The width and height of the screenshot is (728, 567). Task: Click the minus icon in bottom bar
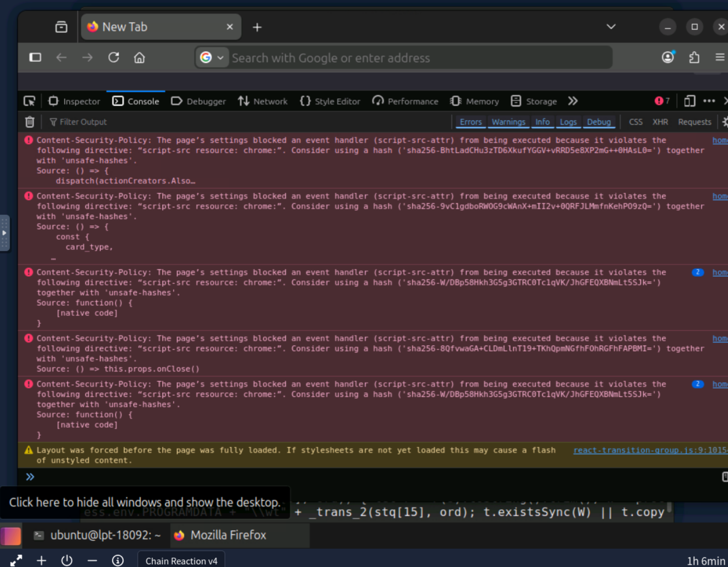click(92, 560)
